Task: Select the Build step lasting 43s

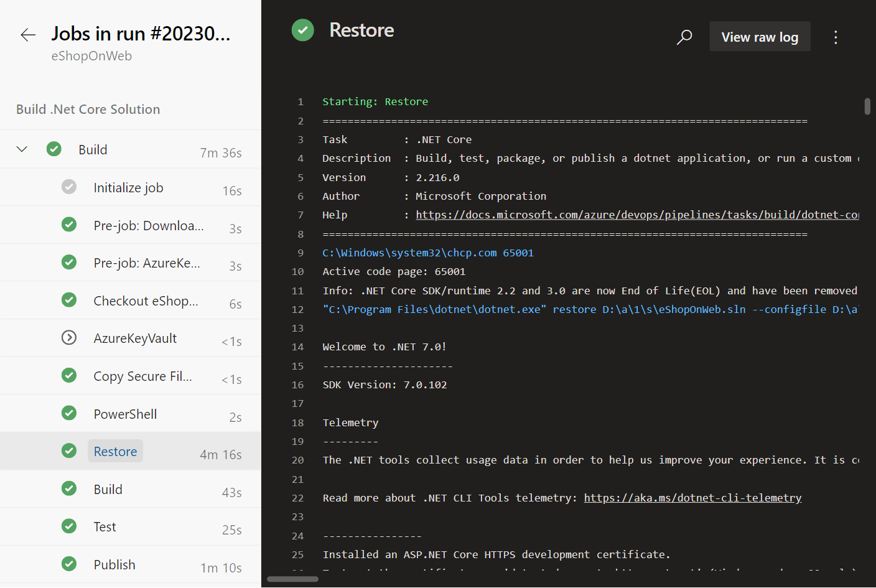Action: click(131, 489)
